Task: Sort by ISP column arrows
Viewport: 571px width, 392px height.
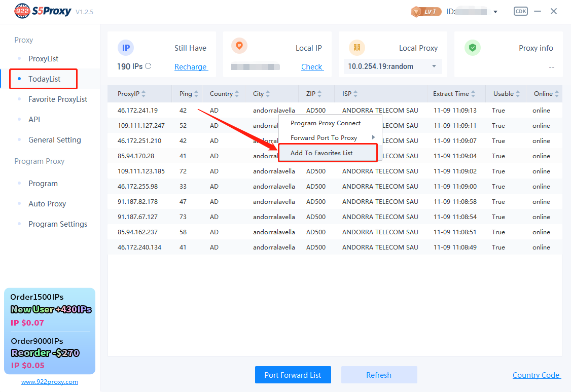Action: (x=355, y=94)
